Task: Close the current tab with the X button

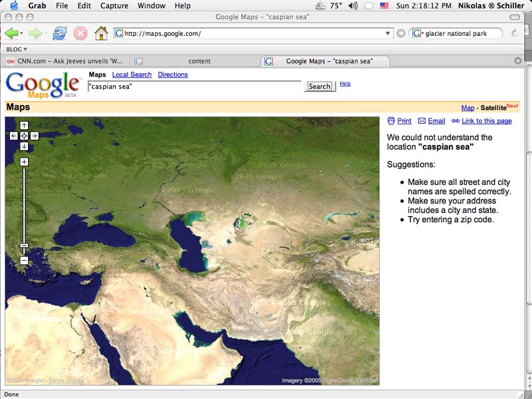Action: pyautogui.click(x=518, y=61)
